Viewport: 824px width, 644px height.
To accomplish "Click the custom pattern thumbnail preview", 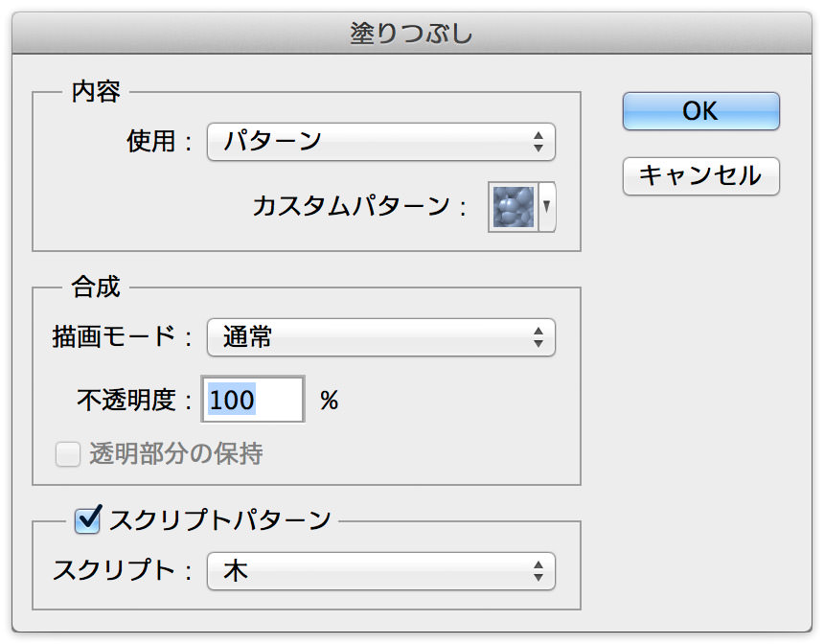I will click(x=513, y=207).
